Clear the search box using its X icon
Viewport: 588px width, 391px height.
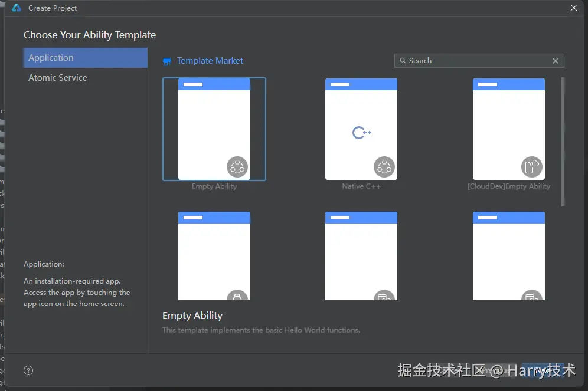click(x=555, y=61)
